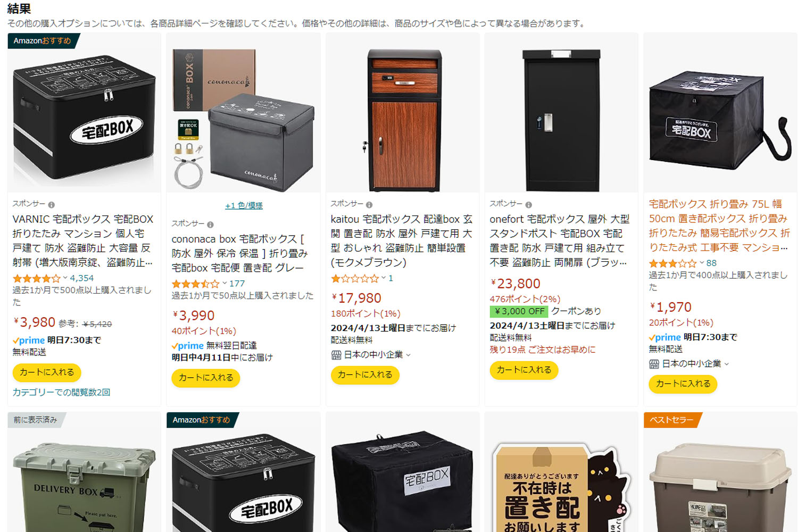Add onefort 宅配ボックス to cart
This screenshot has width=798, height=532.
pos(524,370)
